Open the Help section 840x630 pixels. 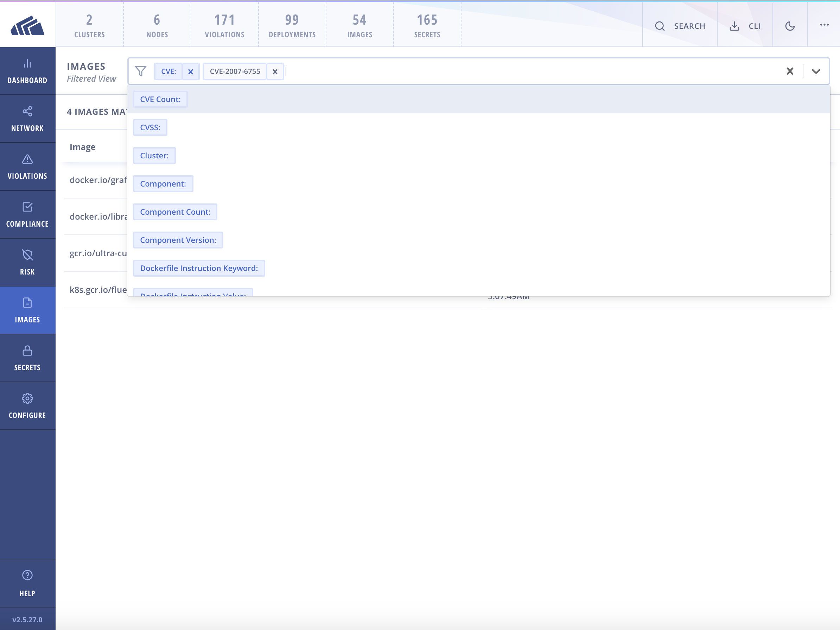click(x=27, y=584)
